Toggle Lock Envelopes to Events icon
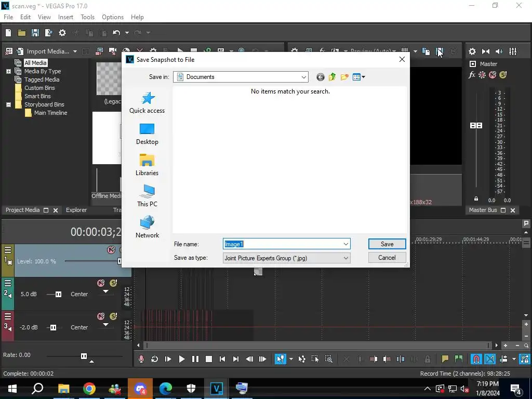Screen dimensions: 532x399 (525, 359)
